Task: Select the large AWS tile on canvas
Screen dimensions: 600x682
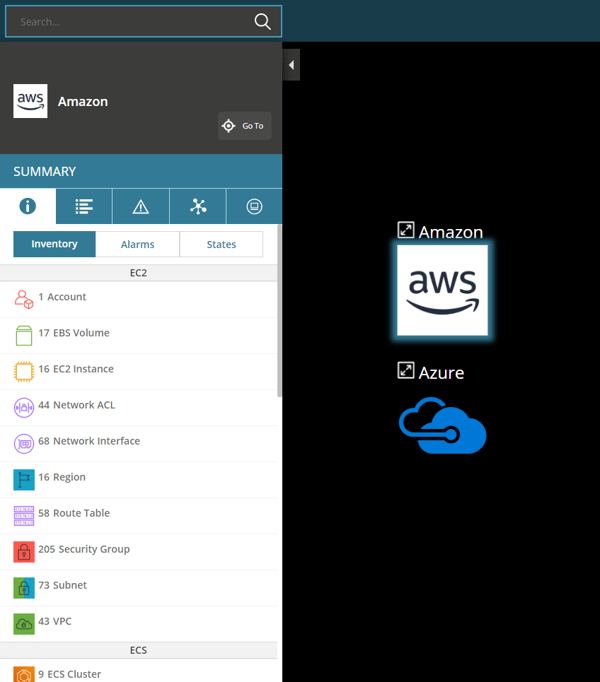Action: [x=442, y=290]
